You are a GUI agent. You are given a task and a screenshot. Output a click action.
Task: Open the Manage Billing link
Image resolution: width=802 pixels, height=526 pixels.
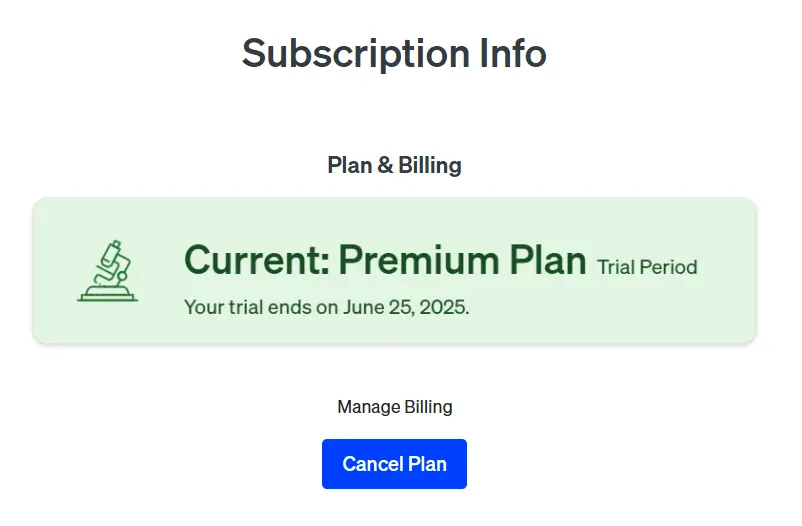[x=395, y=407]
